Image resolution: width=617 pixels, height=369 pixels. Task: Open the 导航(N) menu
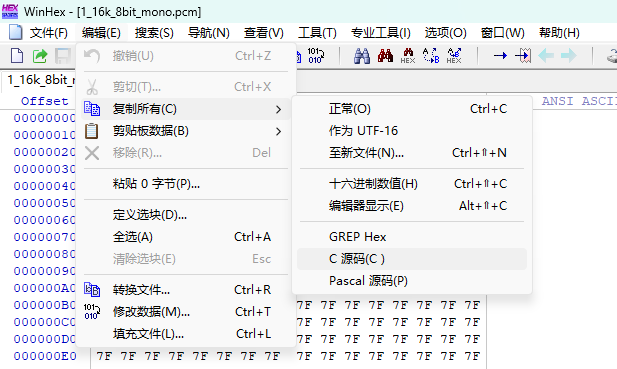coord(209,33)
